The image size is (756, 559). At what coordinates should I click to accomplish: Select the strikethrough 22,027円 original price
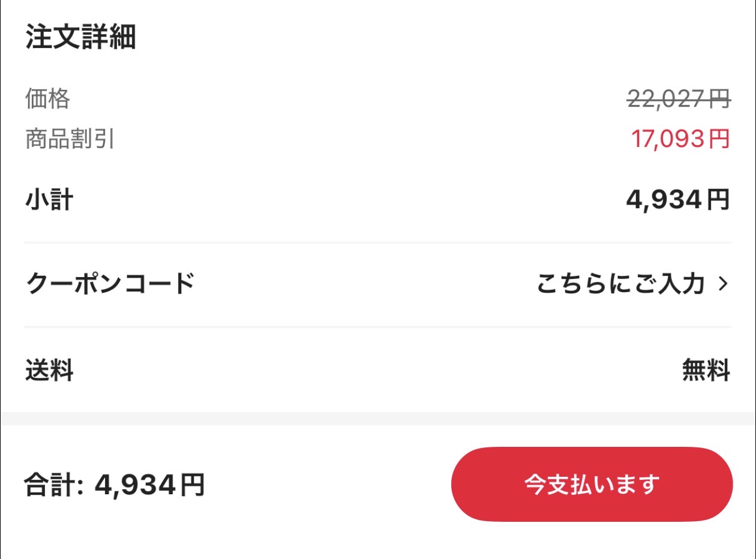(x=679, y=99)
